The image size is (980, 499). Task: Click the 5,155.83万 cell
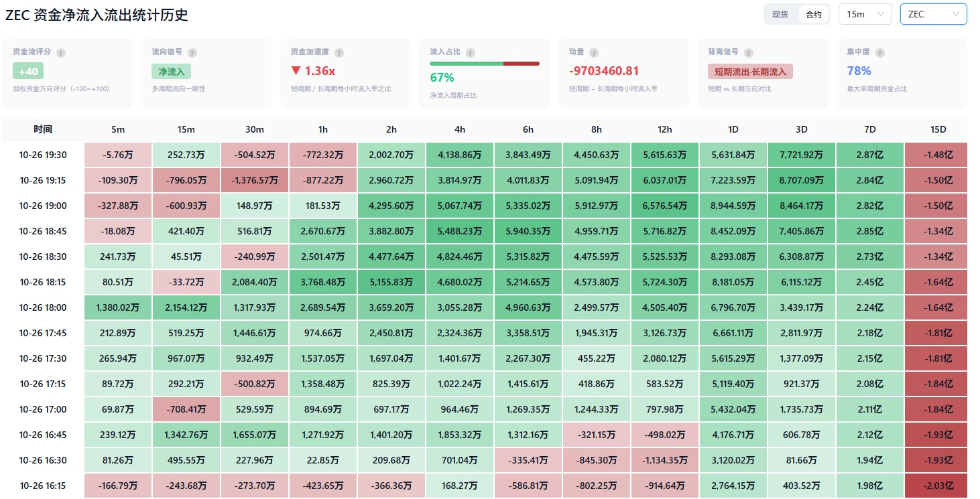tap(391, 282)
